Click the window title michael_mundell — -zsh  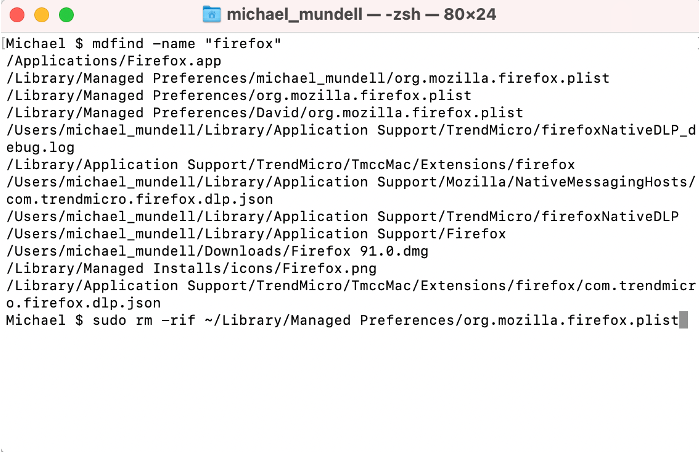click(x=362, y=14)
